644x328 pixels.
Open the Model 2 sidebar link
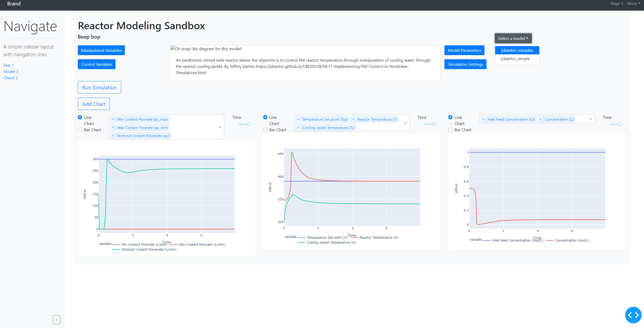[11, 71]
